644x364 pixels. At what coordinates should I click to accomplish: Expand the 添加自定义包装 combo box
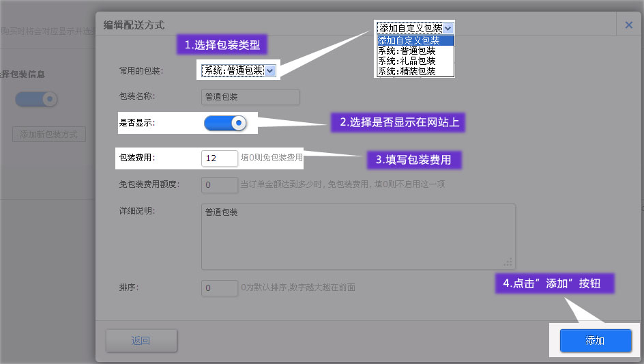(415, 28)
